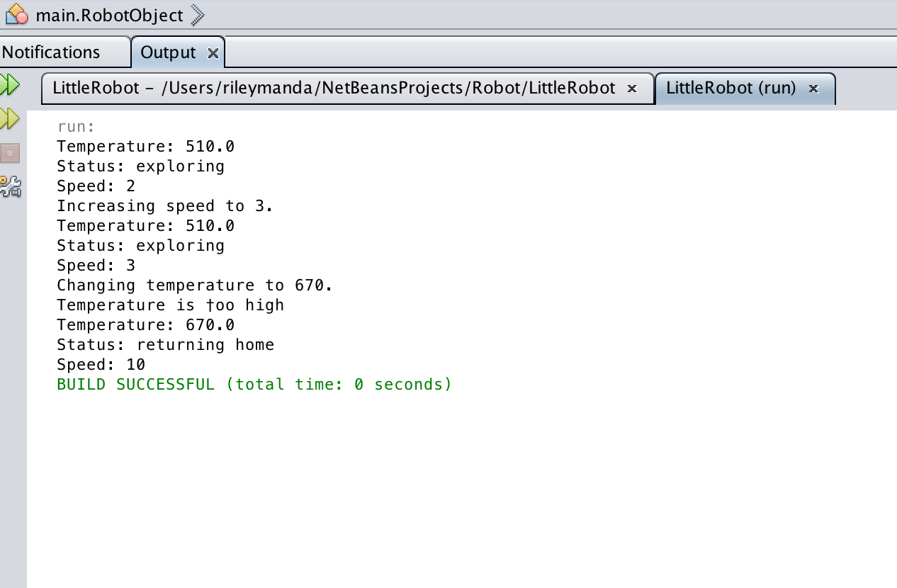The width and height of the screenshot is (897, 588).
Task: Switch to the Notifications tab
Action: pyautogui.click(x=51, y=52)
